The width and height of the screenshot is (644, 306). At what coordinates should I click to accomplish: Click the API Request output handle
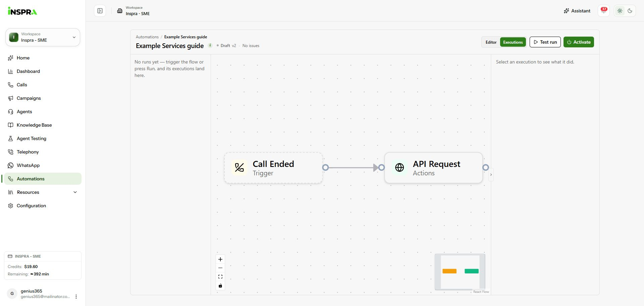[486, 167]
